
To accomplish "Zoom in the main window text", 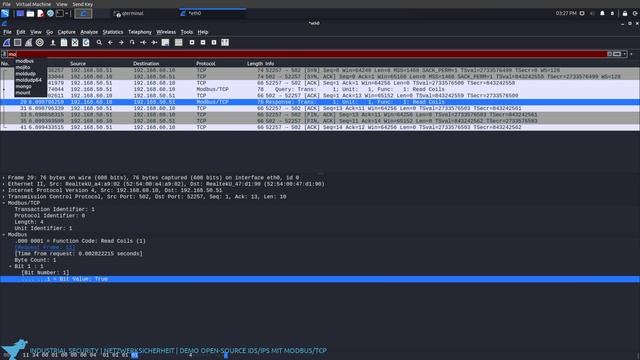I will coord(192,42).
